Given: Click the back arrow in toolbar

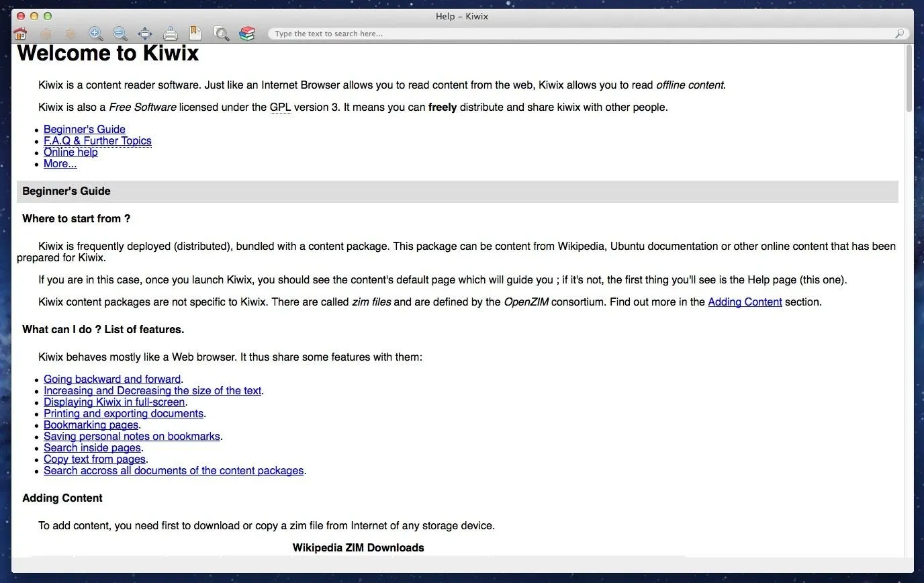Looking at the screenshot, I should 46,34.
